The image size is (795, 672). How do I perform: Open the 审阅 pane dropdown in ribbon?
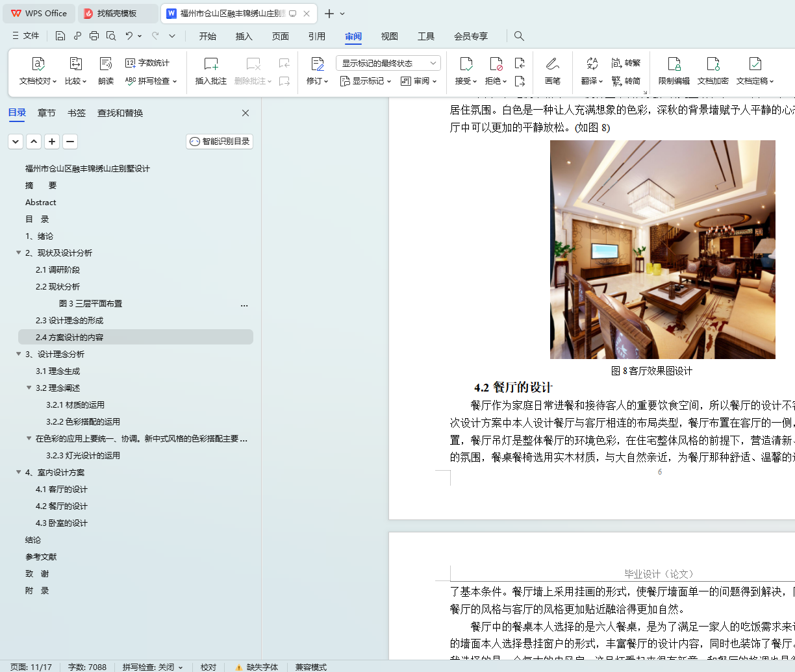coord(419,81)
